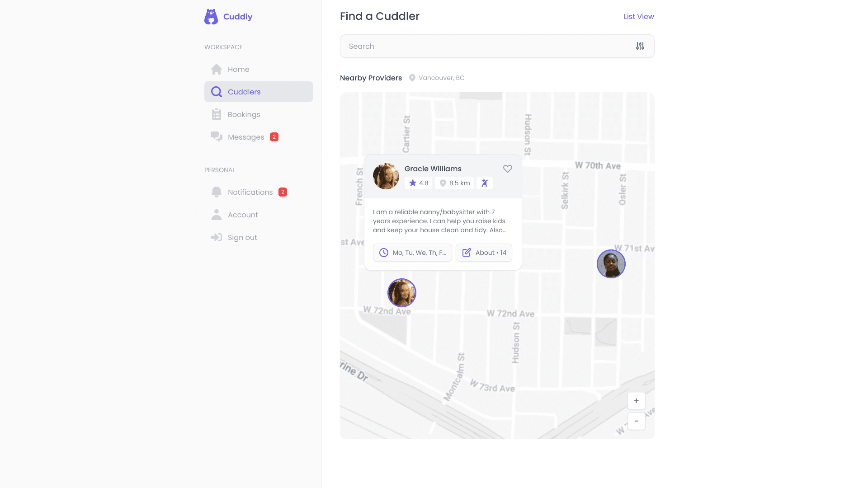Click the location pin next to Vancouver, BC
The height and width of the screenshot is (488, 868).
coord(412,78)
